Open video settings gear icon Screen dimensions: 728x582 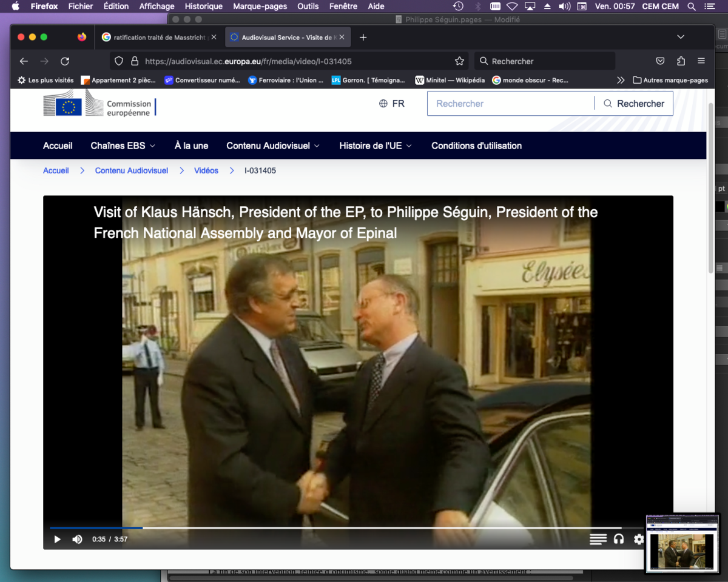coord(639,539)
